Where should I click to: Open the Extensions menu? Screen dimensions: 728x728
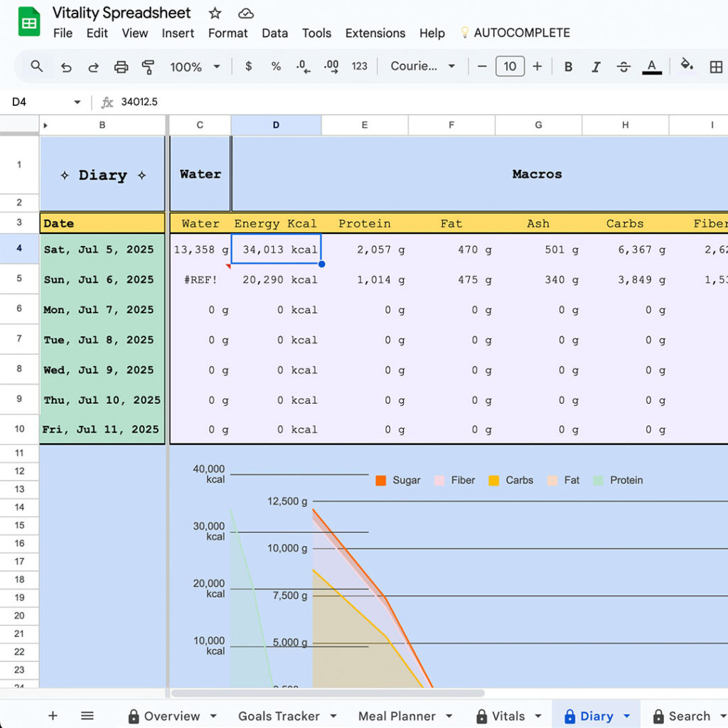[375, 33]
